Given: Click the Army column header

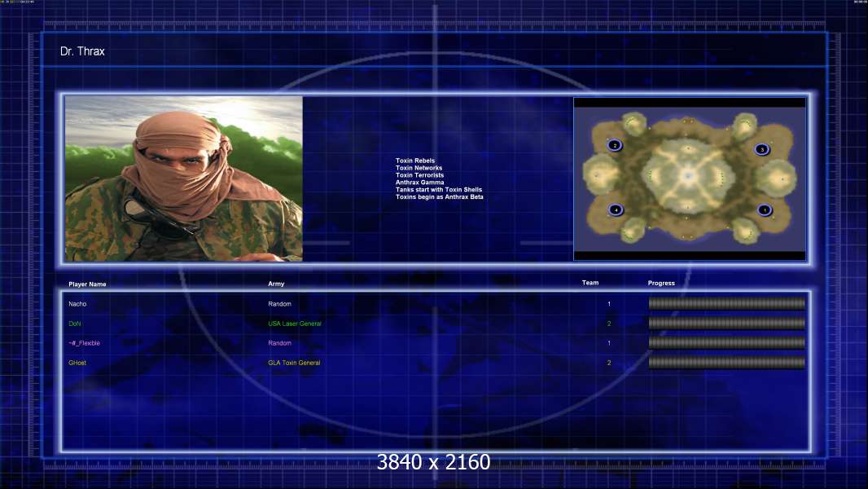Looking at the screenshot, I should click(x=276, y=284).
